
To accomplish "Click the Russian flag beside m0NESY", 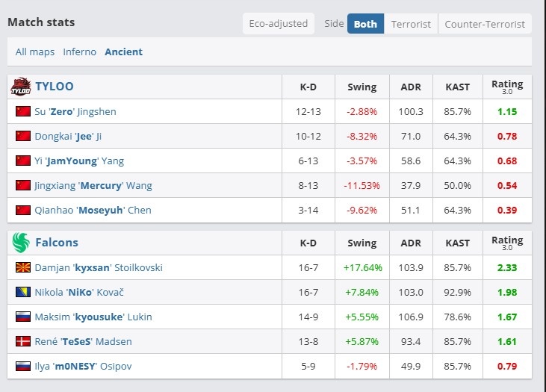I will pos(22,366).
